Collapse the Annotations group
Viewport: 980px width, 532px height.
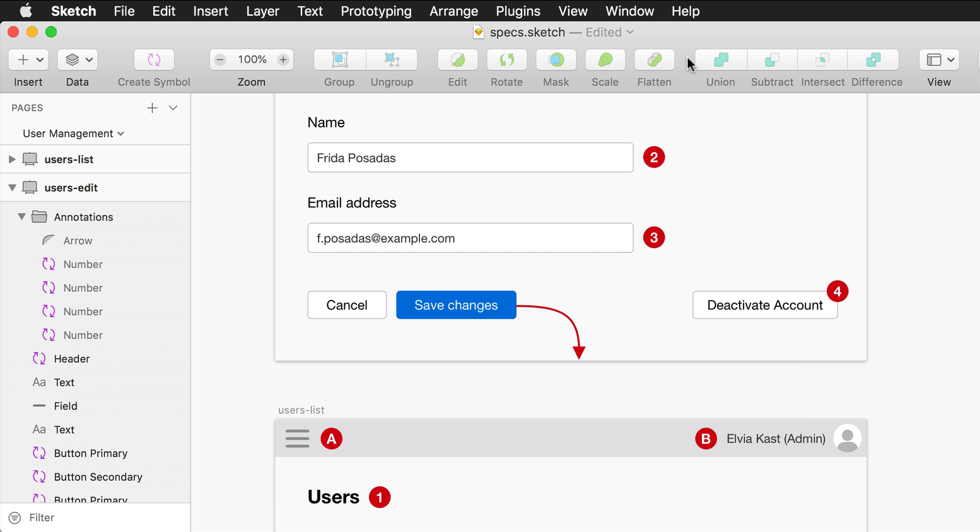[21, 216]
